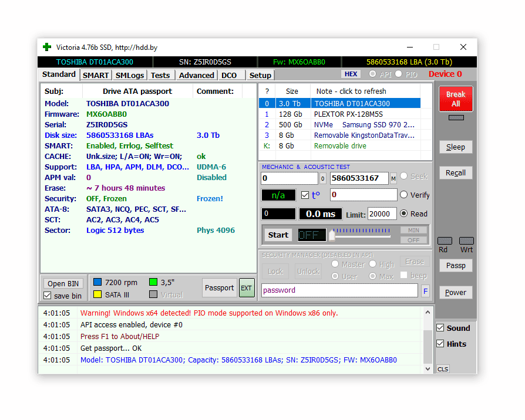Select the Verify test radio button
The image size is (525, 420).
[x=404, y=195]
